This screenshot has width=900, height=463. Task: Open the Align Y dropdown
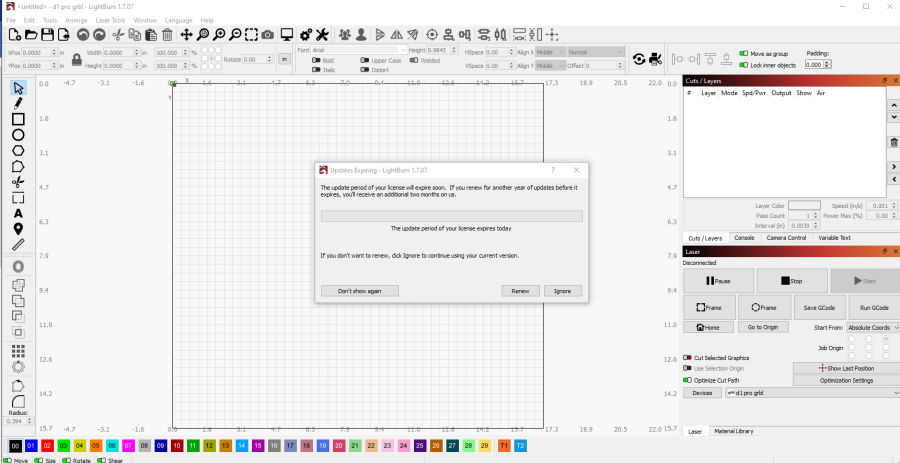[x=550, y=65]
